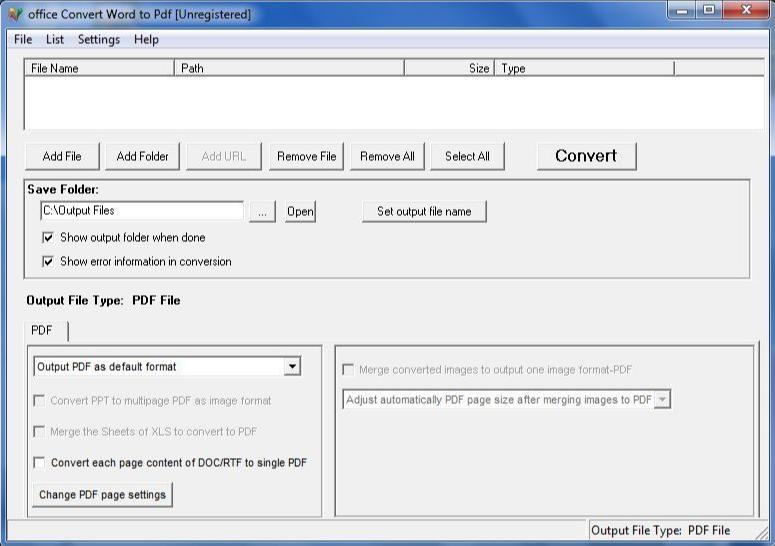This screenshot has width=775, height=546.
Task: Click the Remove All button
Action: coord(388,157)
